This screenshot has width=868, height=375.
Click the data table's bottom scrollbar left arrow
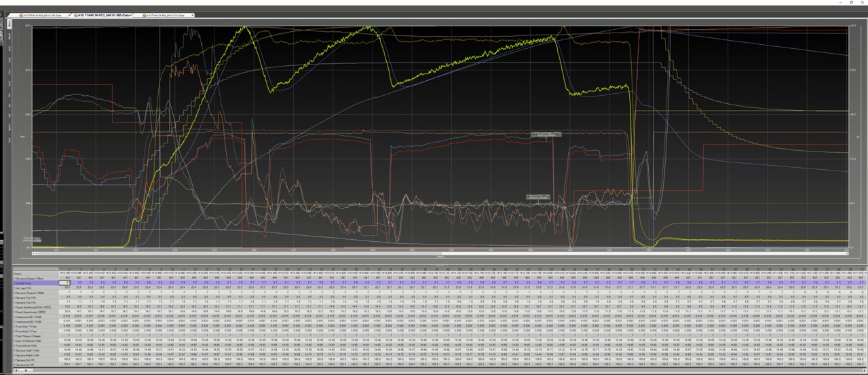click(x=16, y=370)
